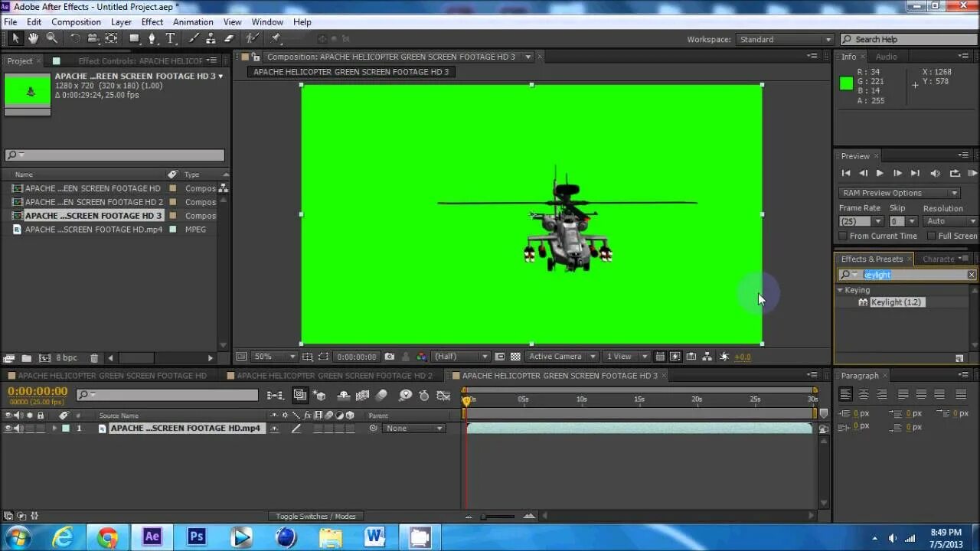Select the Pan Behind anchor point tool
The height and width of the screenshot is (551, 980).
tap(111, 38)
